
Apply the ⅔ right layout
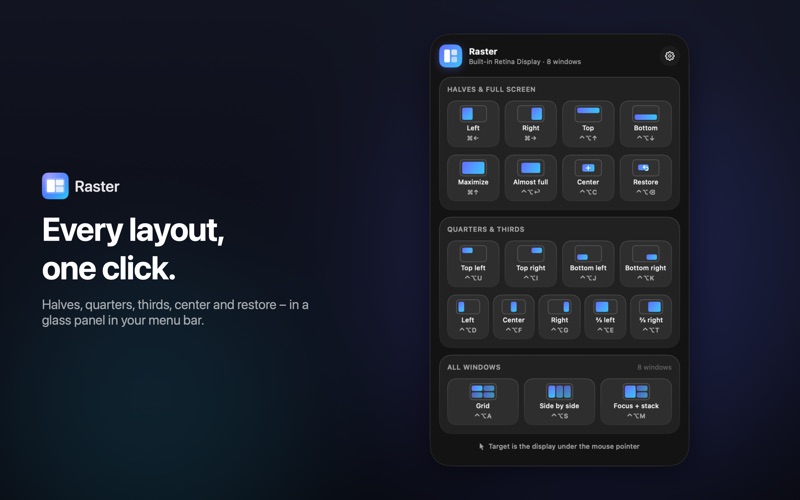[x=651, y=317]
